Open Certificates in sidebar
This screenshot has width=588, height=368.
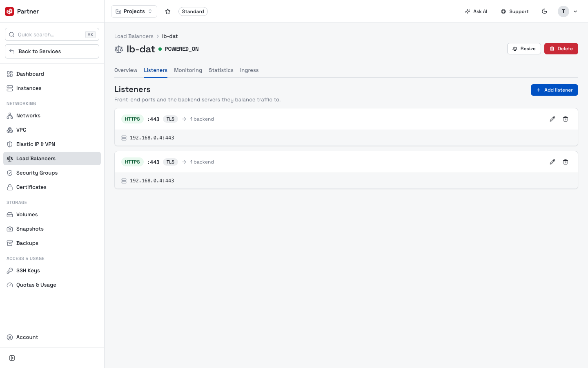(52, 187)
